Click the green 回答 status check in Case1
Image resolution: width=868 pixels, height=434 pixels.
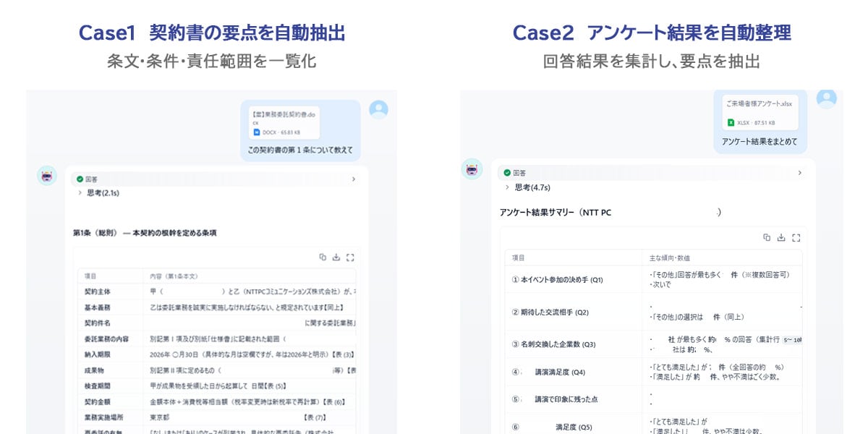[x=80, y=179]
